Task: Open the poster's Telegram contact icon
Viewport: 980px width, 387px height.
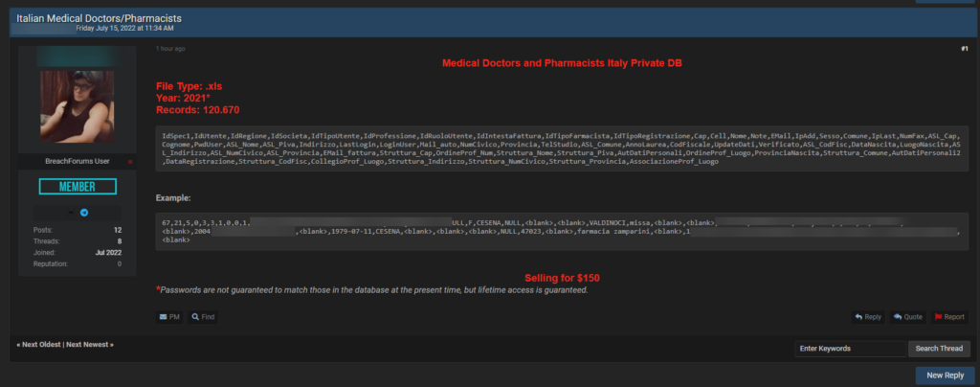Action: (83, 212)
